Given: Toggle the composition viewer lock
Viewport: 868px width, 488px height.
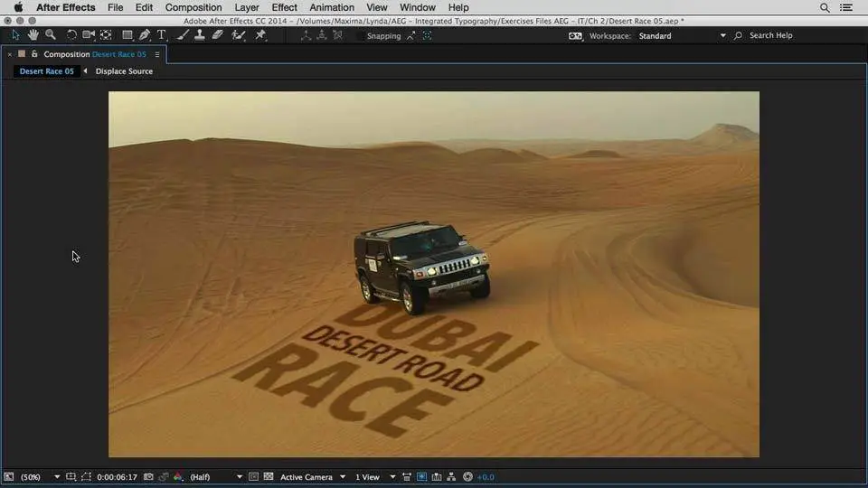Looking at the screenshot, I should (x=34, y=54).
